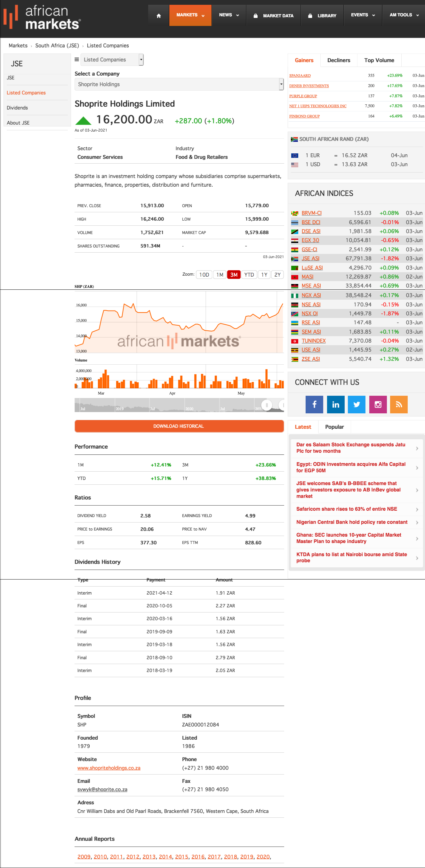Switch to the Latest news tab
The image size is (425, 868).
(x=303, y=427)
